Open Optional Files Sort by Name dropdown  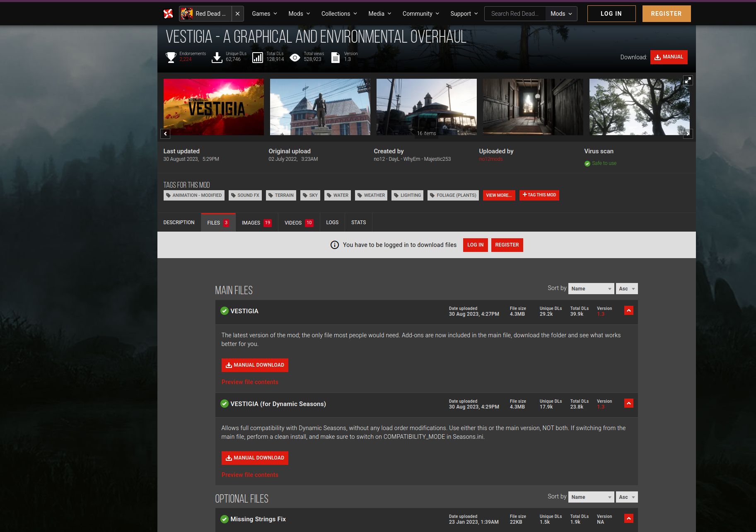[591, 497]
